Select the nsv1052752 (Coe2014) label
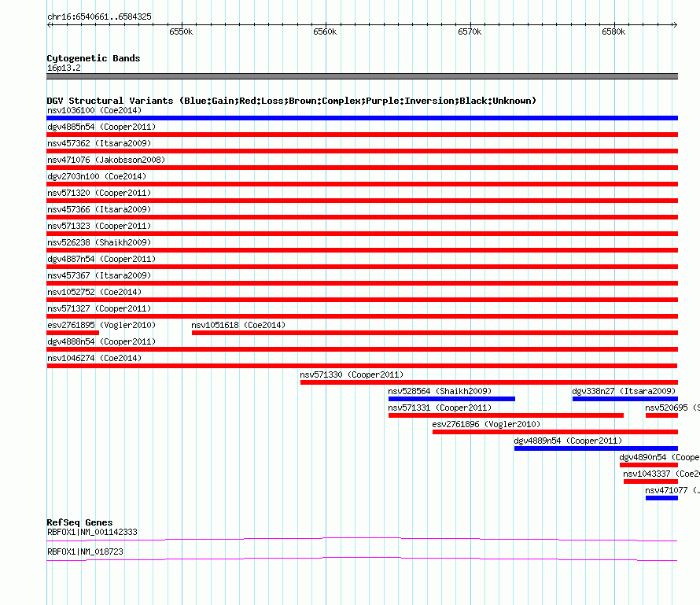Image resolution: width=700 pixels, height=605 pixels. (x=94, y=292)
